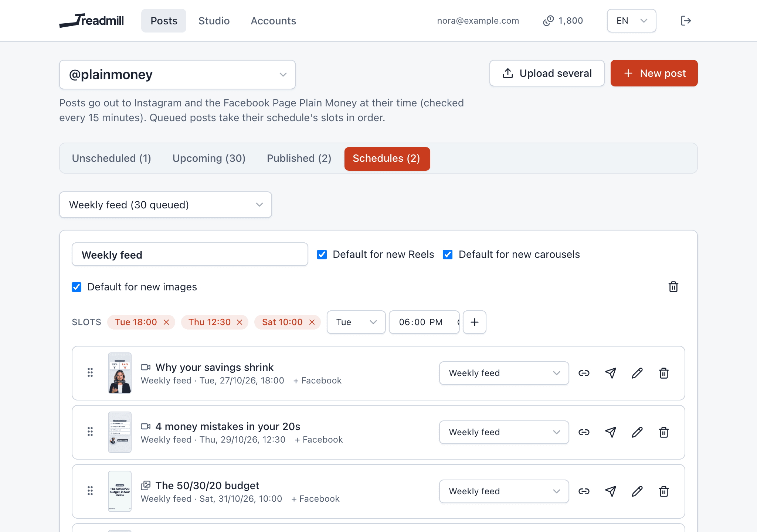
Task: Open the Tue weekday slot dropdown
Action: pos(356,322)
